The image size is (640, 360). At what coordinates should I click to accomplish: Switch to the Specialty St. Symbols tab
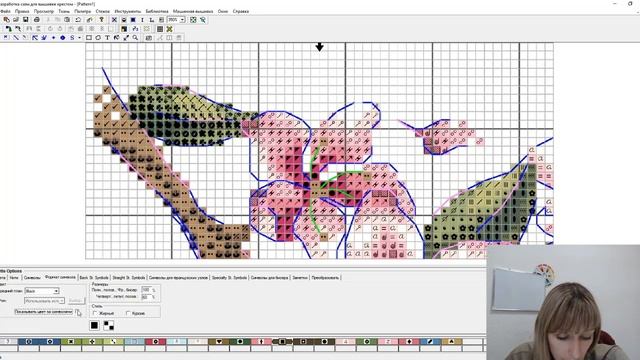[x=229, y=278]
